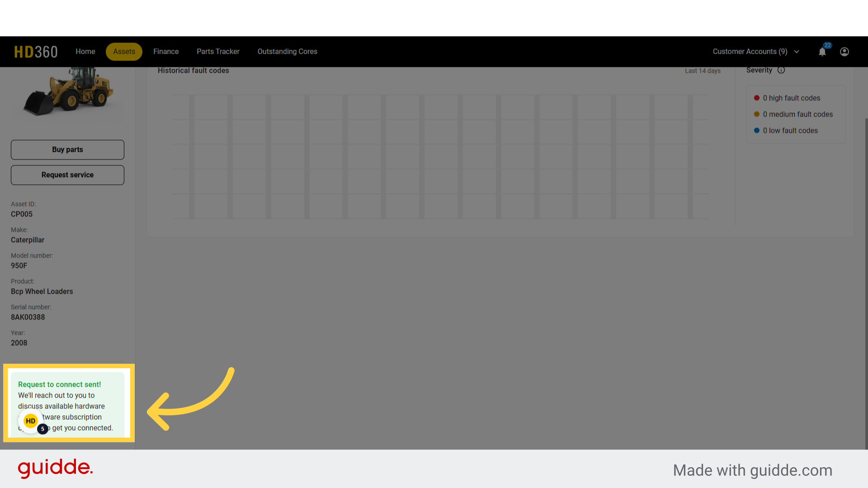The width and height of the screenshot is (868, 488).
Task: Click the Severity info icon
Action: point(781,70)
